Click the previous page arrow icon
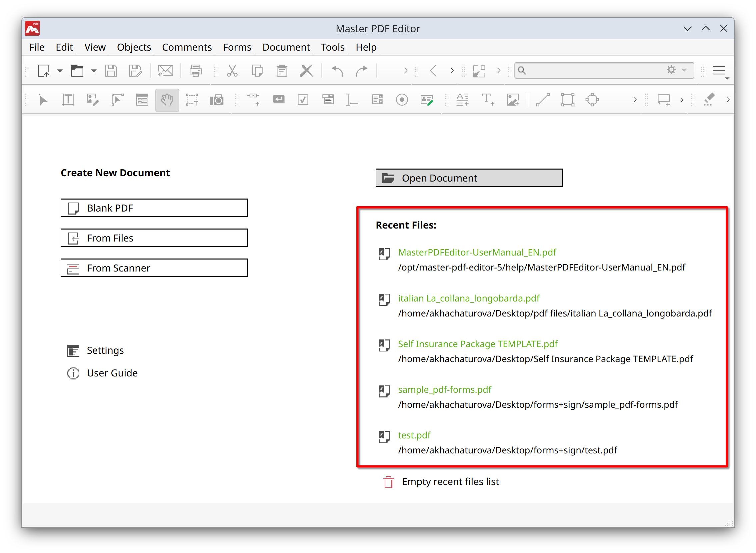This screenshot has width=756, height=553. click(x=433, y=71)
